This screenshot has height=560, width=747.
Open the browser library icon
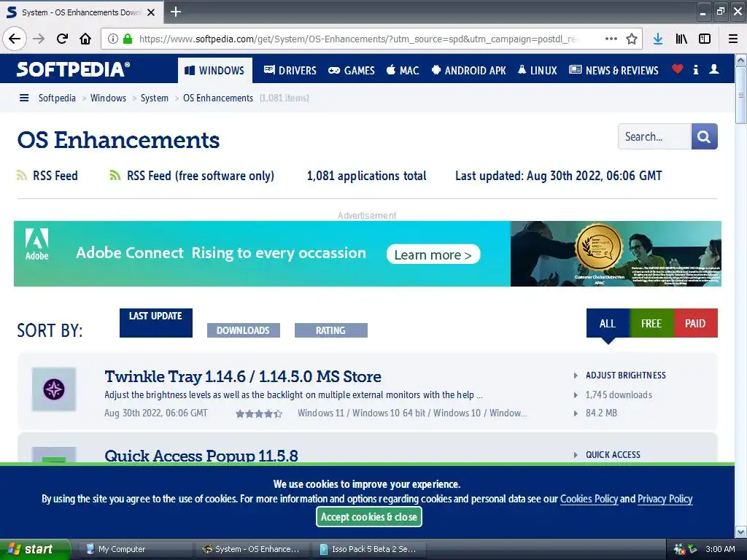tap(681, 39)
